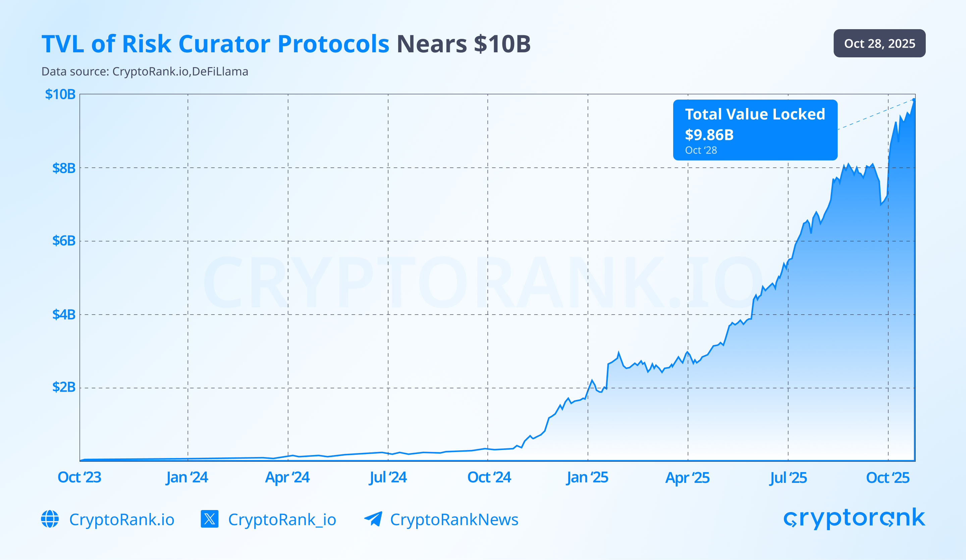Click the Oct 28, 2025 date badge
Image resolution: width=966 pixels, height=560 pixels.
click(879, 43)
